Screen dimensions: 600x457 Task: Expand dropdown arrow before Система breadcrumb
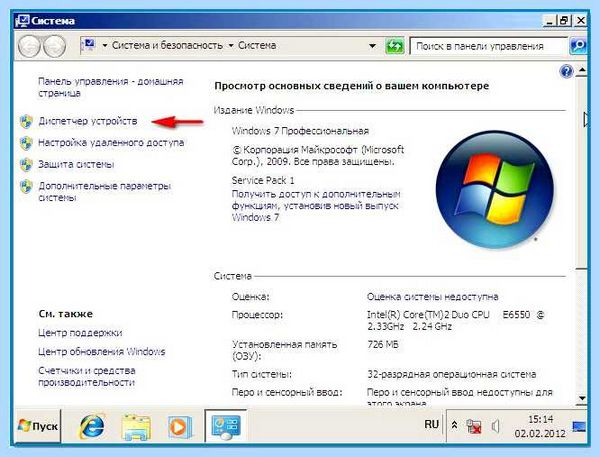231,46
